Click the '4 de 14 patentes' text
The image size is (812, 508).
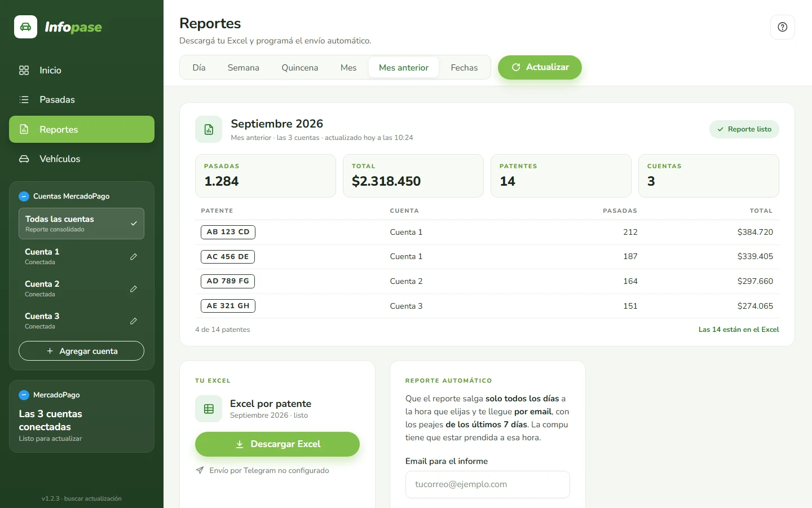point(223,330)
